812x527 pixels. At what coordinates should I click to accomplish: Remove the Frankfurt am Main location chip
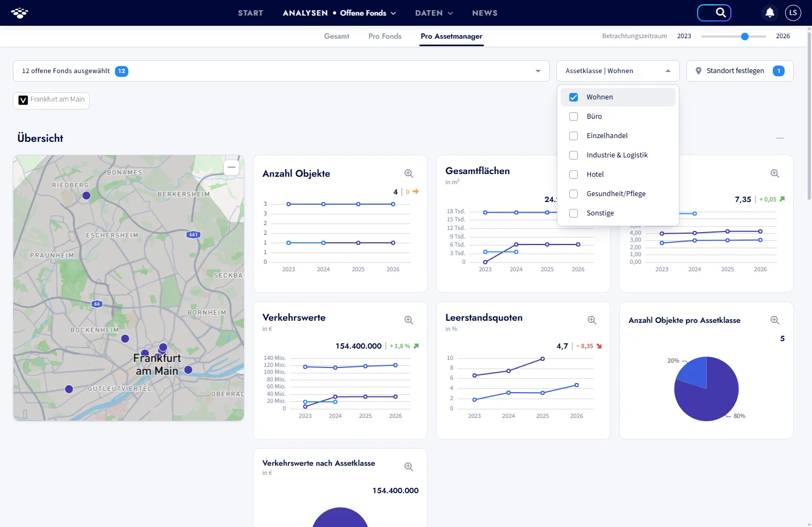pyautogui.click(x=23, y=100)
